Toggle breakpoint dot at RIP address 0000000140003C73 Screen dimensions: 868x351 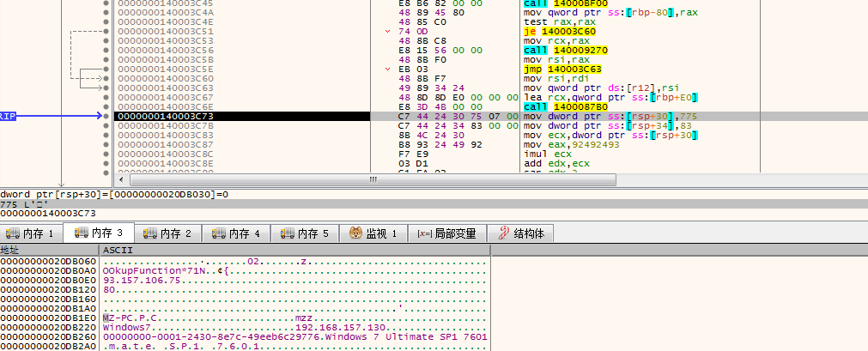click(x=106, y=116)
